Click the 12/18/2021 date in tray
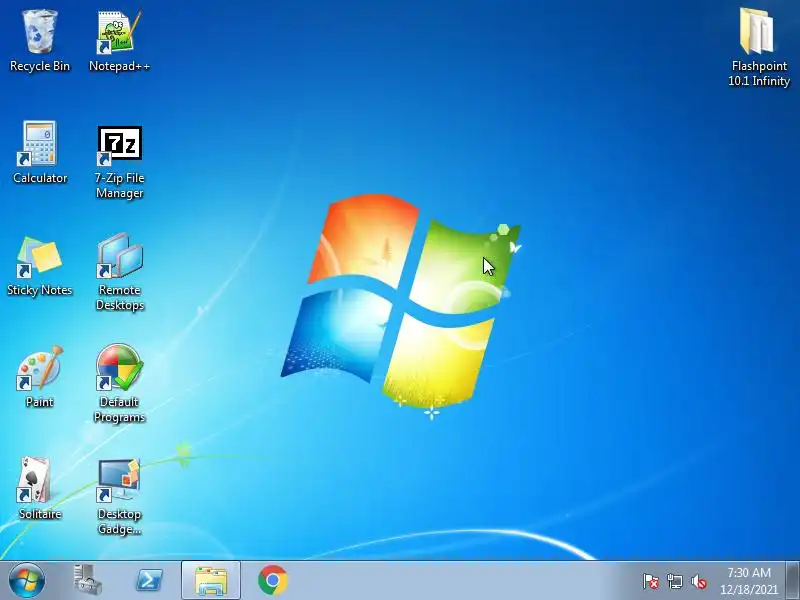This screenshot has width=800, height=600. point(749,589)
